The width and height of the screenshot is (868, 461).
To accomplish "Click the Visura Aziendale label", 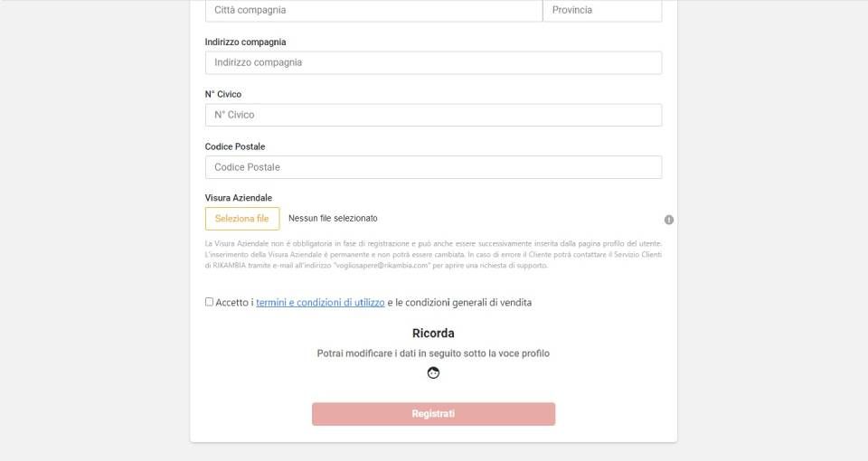I will coord(239,198).
